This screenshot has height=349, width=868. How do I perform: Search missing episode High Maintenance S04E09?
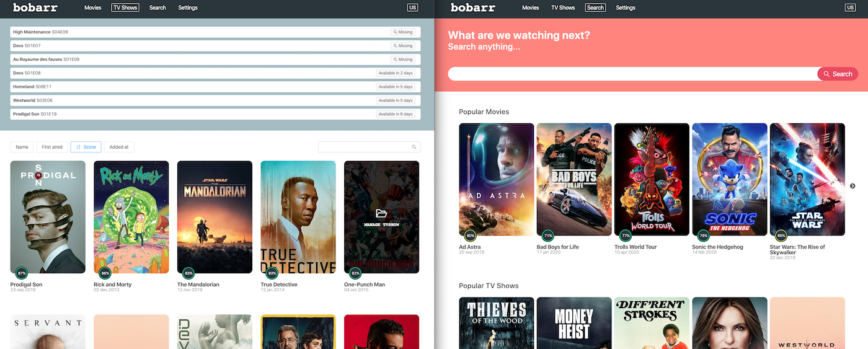403,32
